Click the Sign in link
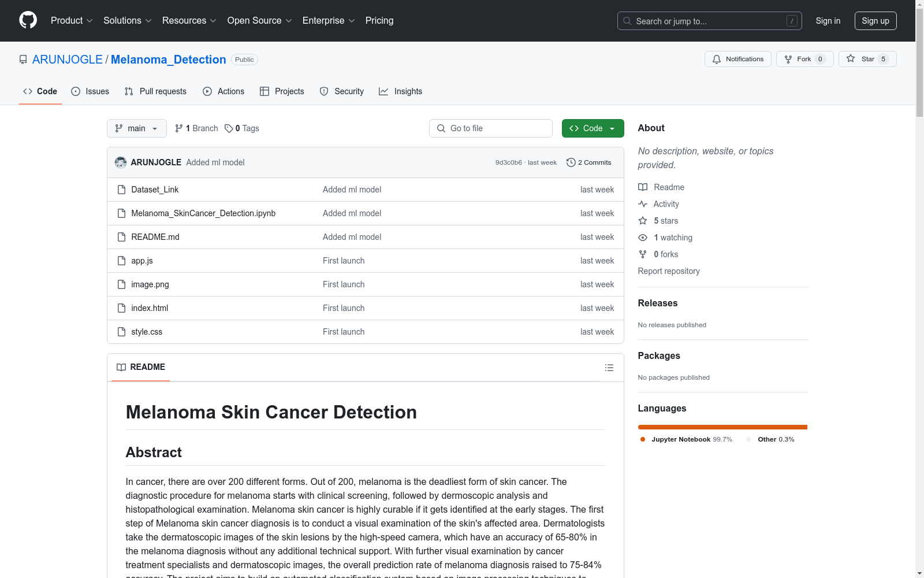Image resolution: width=924 pixels, height=578 pixels. pos(828,21)
